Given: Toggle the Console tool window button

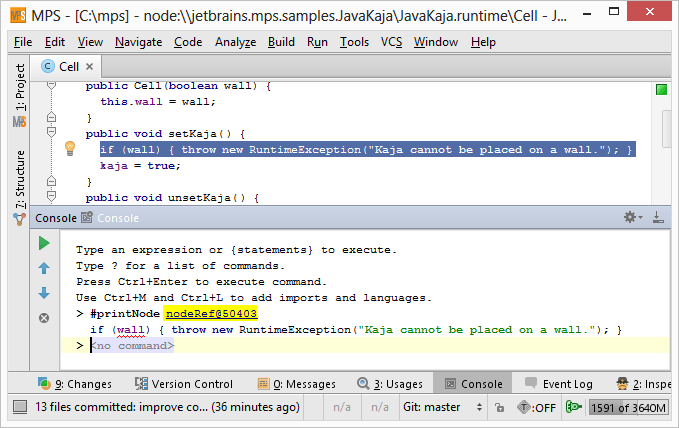Looking at the screenshot, I should pyautogui.click(x=473, y=384).
